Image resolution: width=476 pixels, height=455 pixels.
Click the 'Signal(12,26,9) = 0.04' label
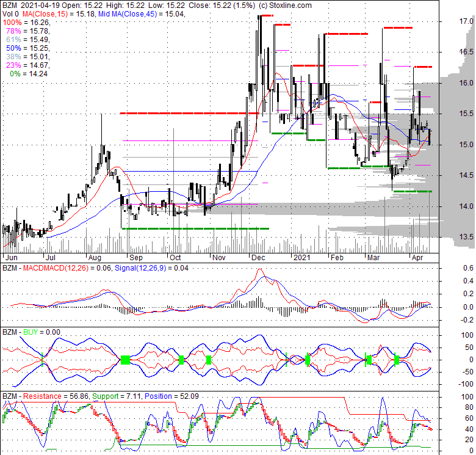coord(151,268)
